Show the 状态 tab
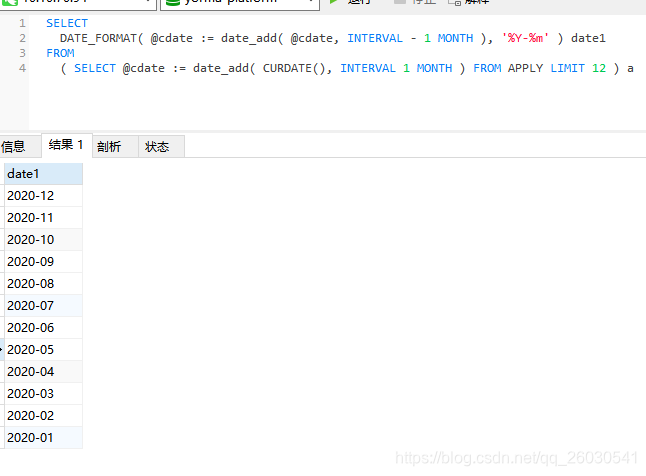The image size is (646, 476). coord(161,146)
